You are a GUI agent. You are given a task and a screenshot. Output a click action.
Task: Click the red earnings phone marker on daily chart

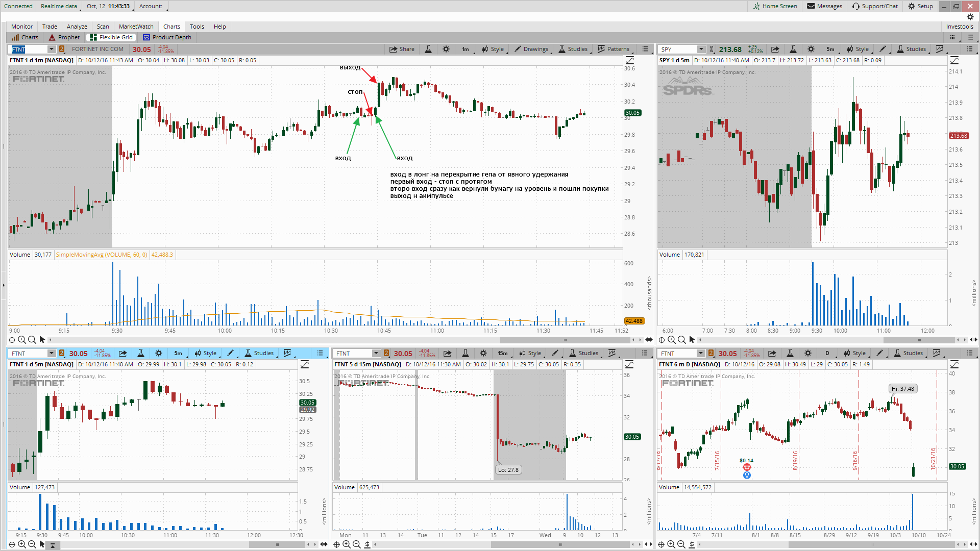(747, 467)
